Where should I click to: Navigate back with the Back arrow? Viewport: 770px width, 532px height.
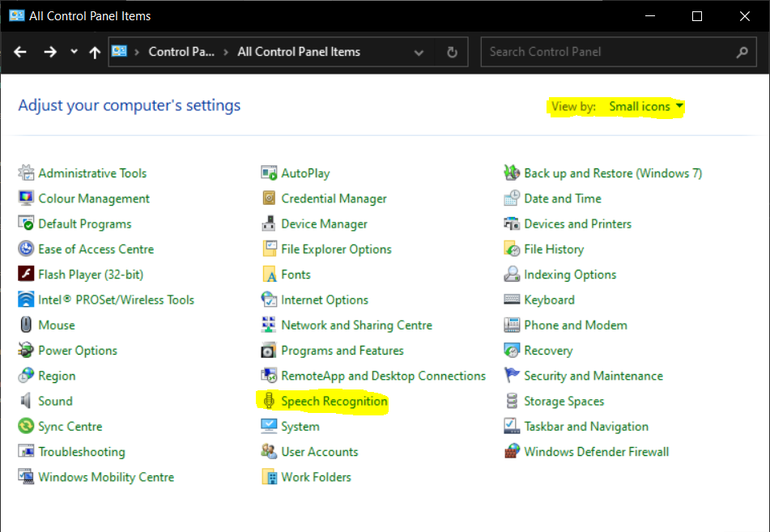pos(21,52)
